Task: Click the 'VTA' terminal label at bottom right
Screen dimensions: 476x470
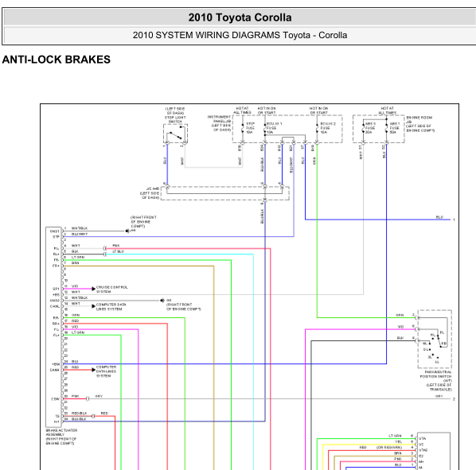Action: pyautogui.click(x=423, y=438)
